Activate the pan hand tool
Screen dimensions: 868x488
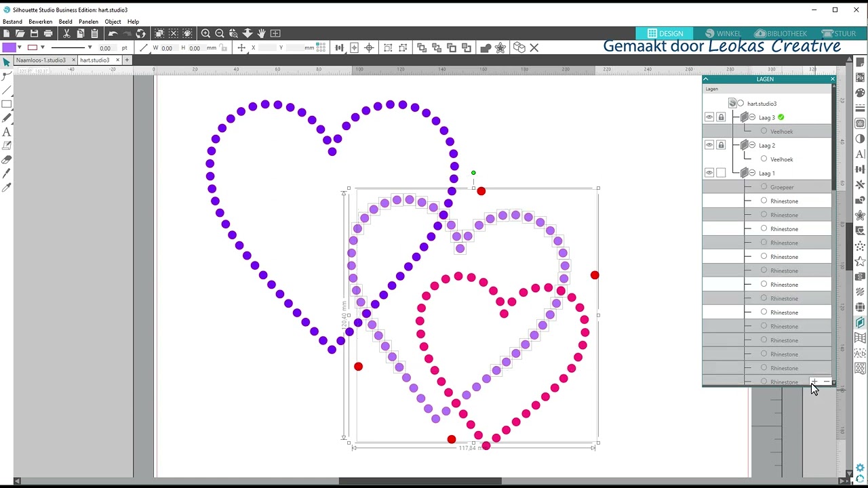(261, 33)
